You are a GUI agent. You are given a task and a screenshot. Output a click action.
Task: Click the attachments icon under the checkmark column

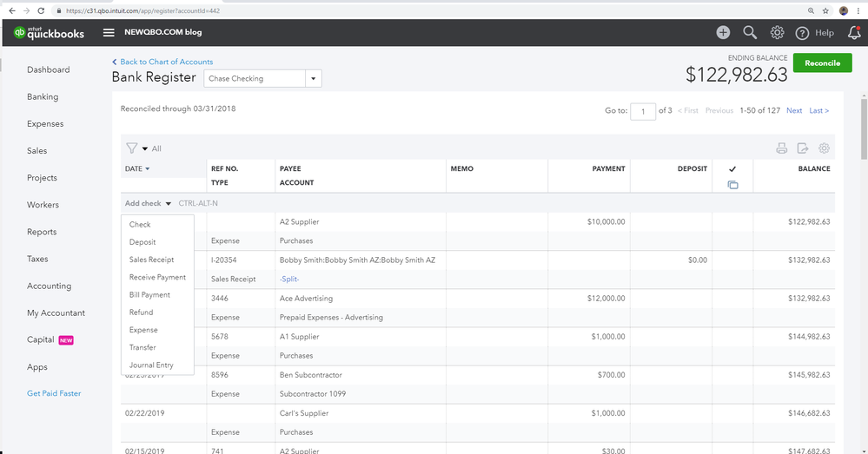[x=732, y=185]
